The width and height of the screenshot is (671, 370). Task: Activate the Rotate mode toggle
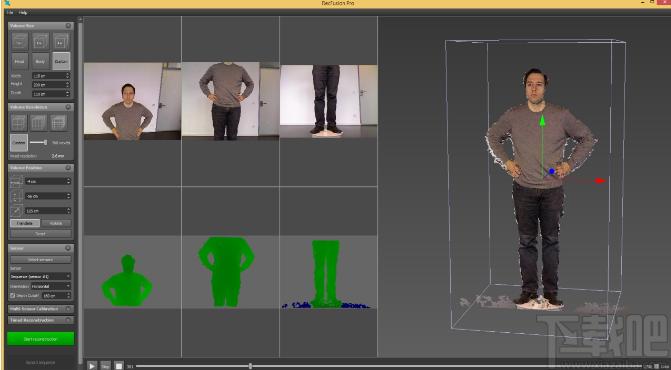point(56,223)
